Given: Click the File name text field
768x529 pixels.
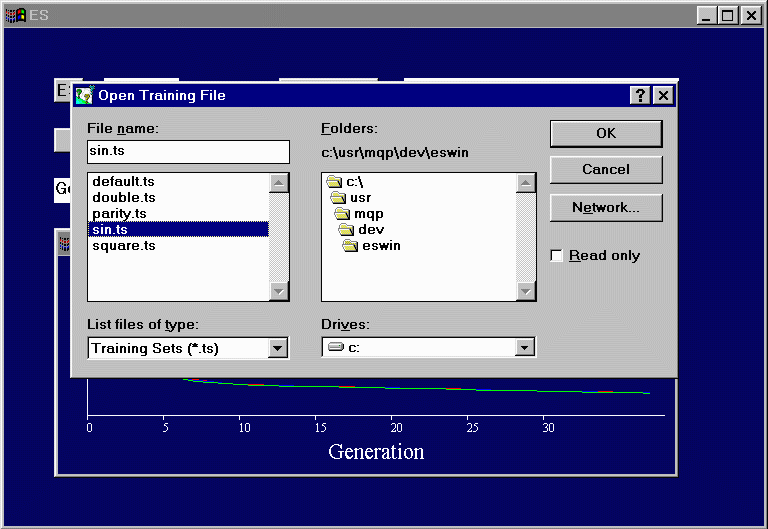Looking at the screenshot, I should coord(188,152).
